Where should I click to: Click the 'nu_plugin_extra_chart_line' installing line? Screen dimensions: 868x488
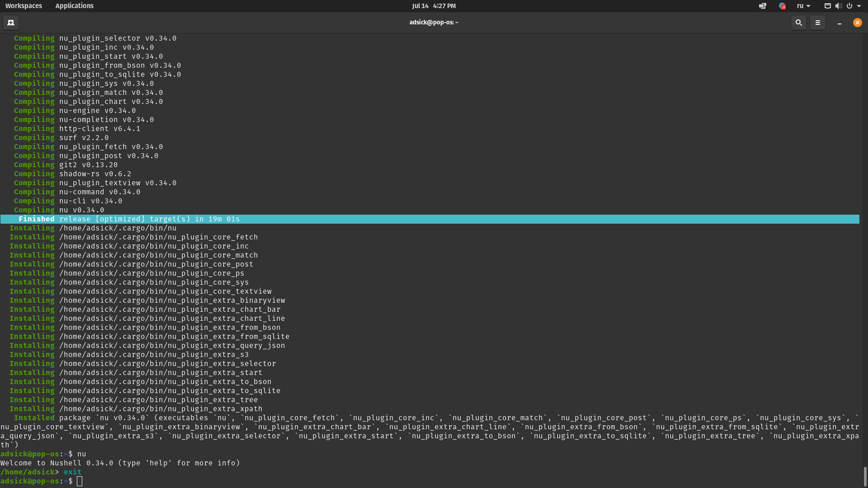[x=147, y=319]
